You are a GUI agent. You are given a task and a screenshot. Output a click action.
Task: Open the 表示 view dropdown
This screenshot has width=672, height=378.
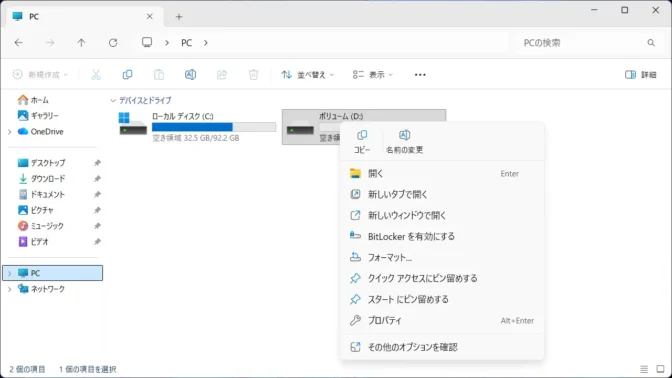pos(372,75)
